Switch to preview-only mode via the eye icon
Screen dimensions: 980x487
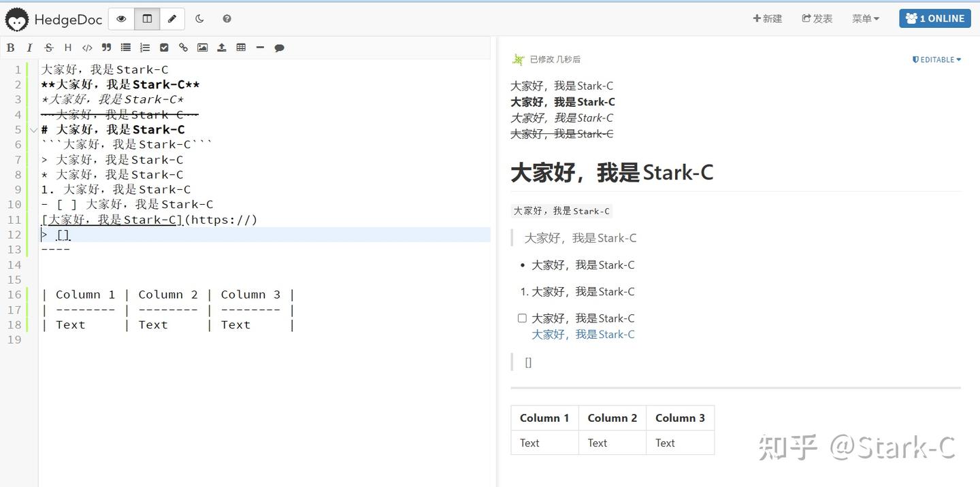[120, 18]
